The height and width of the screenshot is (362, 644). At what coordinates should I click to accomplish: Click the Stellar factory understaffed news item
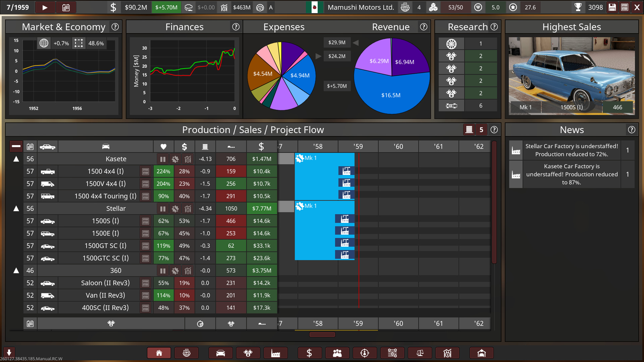571,150
